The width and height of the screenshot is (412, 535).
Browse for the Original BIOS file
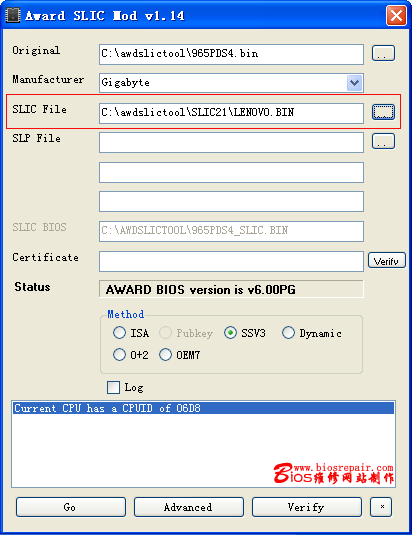pos(383,53)
